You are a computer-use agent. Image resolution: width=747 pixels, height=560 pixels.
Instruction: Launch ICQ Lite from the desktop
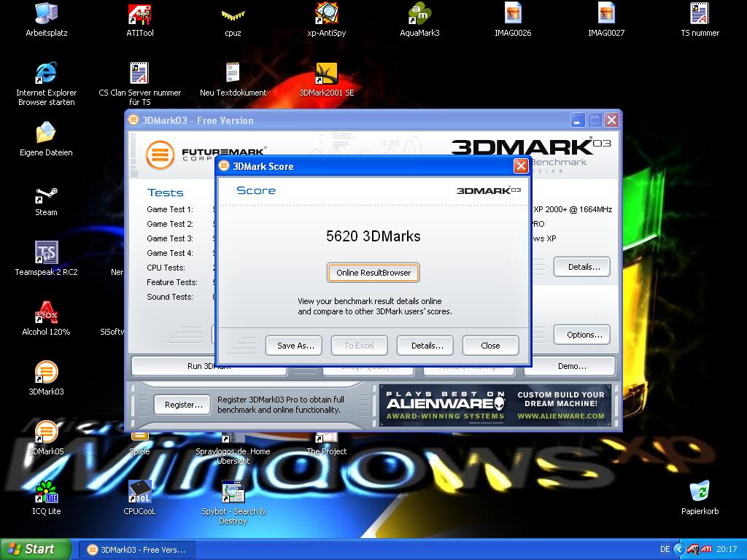tap(46, 497)
